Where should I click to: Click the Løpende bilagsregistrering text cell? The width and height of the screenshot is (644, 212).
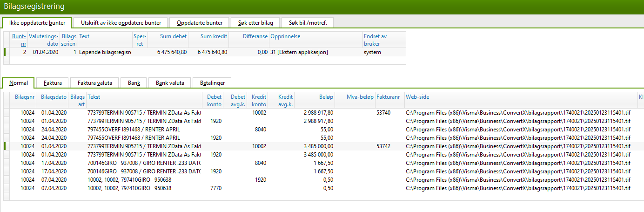pos(105,52)
